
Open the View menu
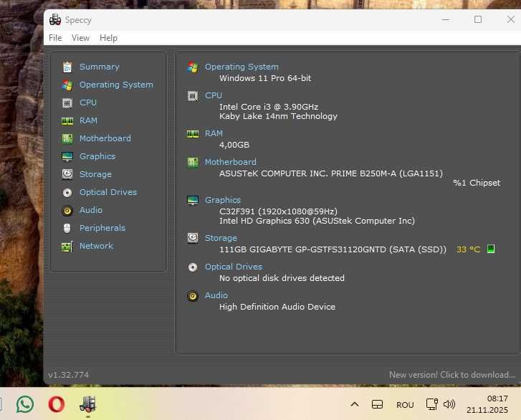click(x=80, y=38)
